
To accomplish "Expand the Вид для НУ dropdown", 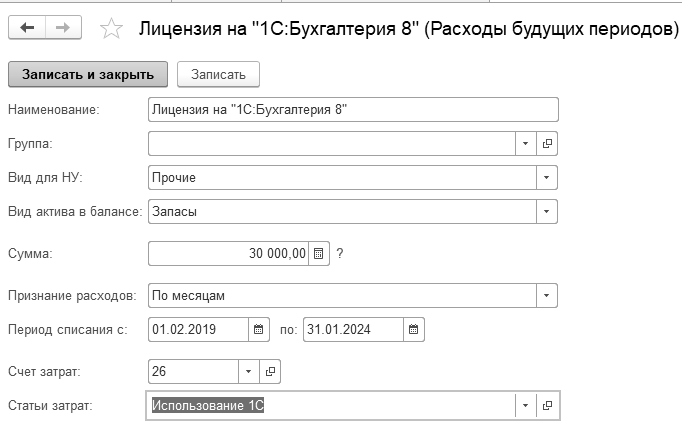I will 546,178.
